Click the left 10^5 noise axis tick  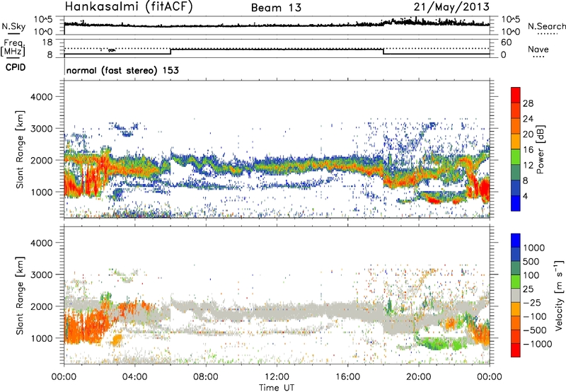pyautogui.click(x=44, y=19)
